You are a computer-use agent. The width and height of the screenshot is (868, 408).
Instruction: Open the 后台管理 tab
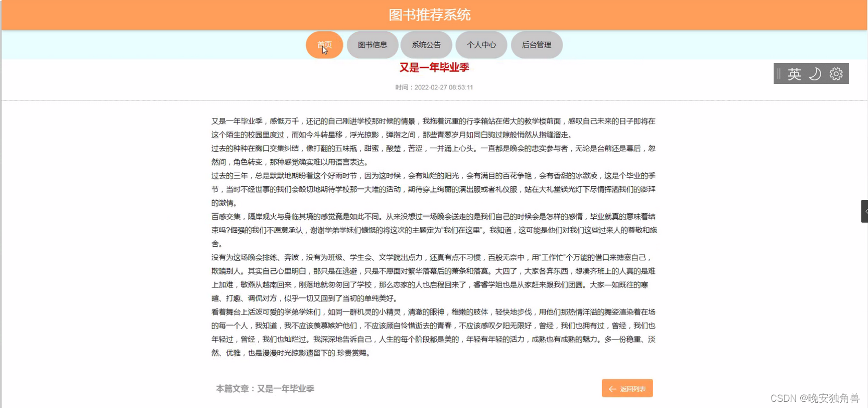tap(536, 45)
